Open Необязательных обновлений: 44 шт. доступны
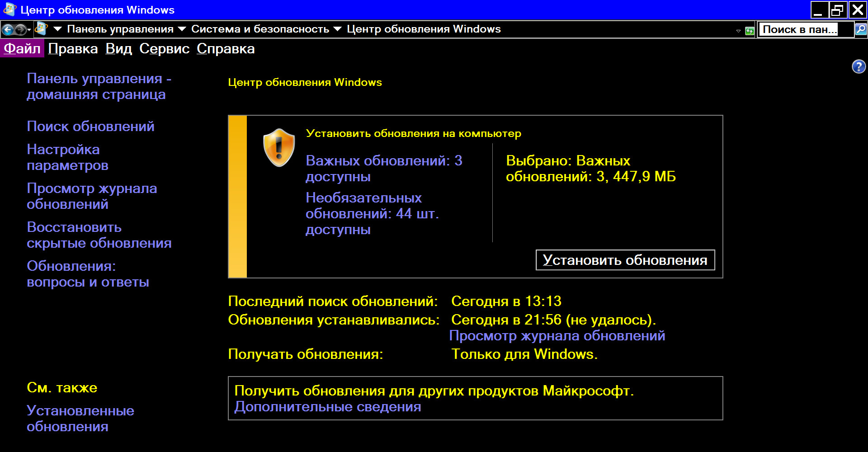The width and height of the screenshot is (868, 452). [x=372, y=213]
